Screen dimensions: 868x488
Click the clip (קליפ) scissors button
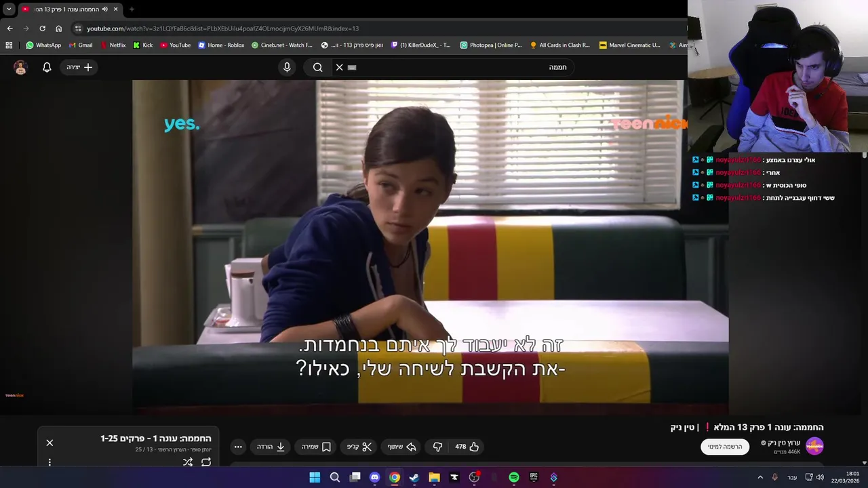coord(360,447)
